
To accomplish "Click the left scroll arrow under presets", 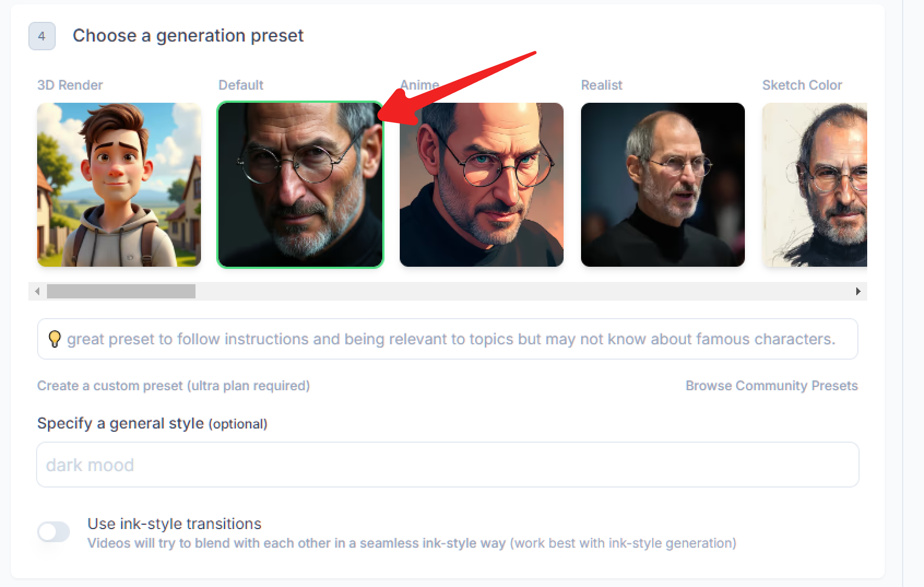I will click(37, 291).
